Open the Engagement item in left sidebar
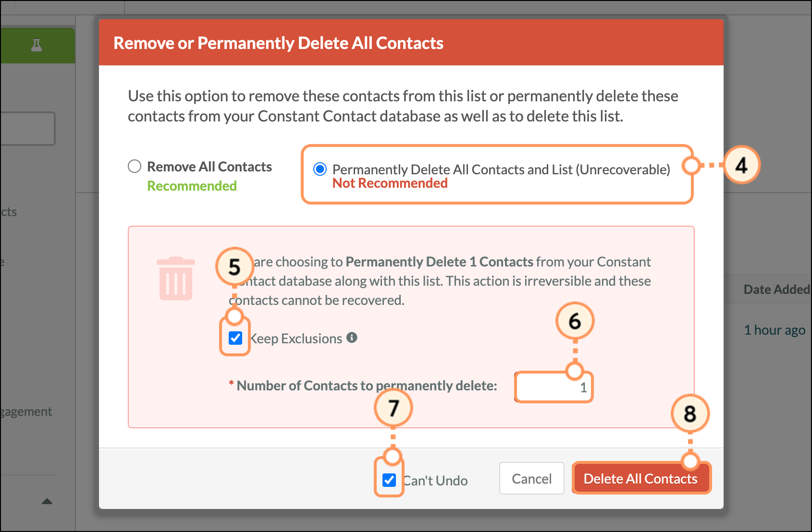 tap(26, 411)
